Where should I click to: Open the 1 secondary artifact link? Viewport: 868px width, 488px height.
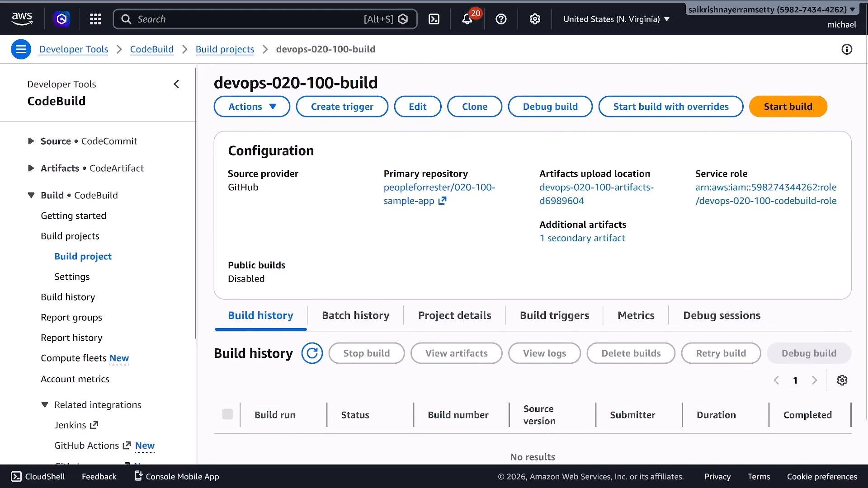(x=582, y=238)
